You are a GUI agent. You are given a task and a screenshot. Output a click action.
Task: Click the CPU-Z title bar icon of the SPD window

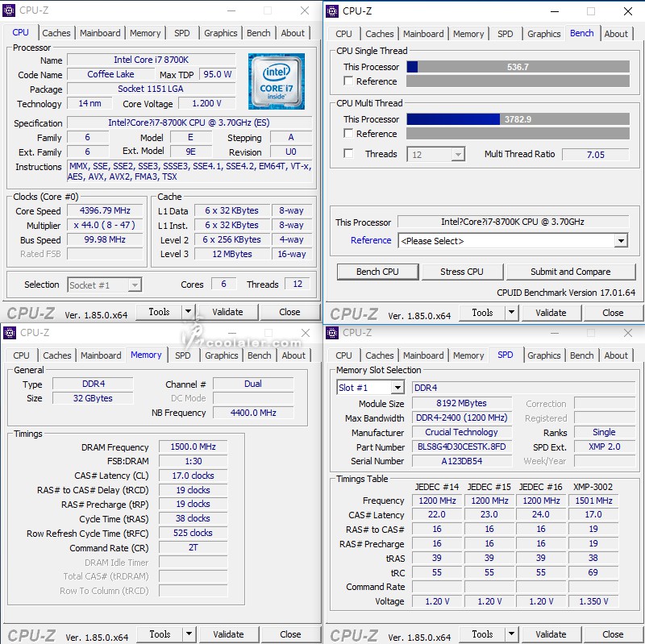tap(332, 333)
